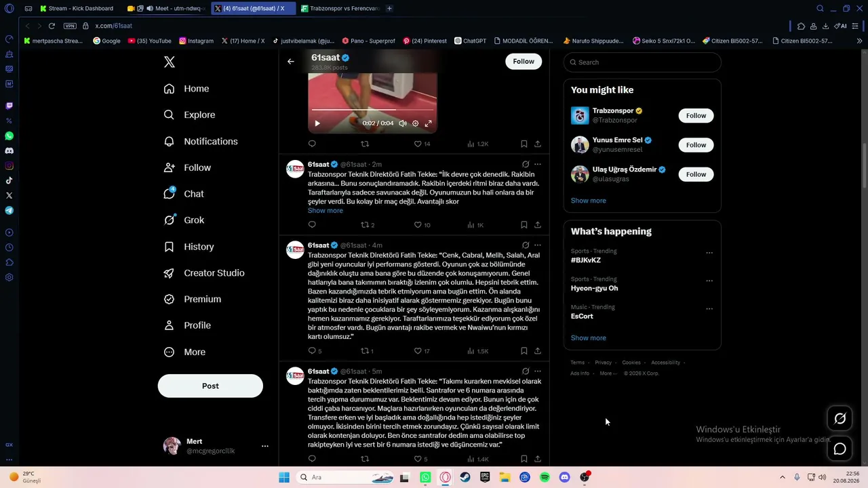
Task: Mute the video volume icon
Action: pyautogui.click(x=402, y=123)
